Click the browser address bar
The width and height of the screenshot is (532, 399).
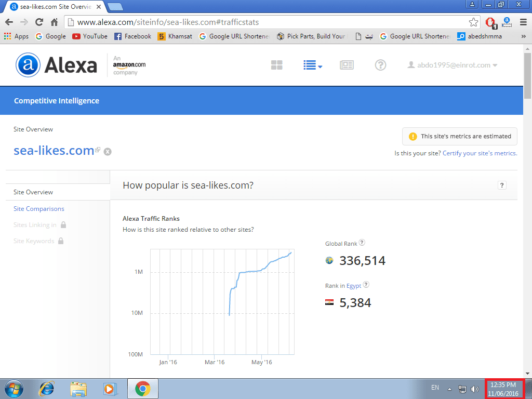[260, 22]
